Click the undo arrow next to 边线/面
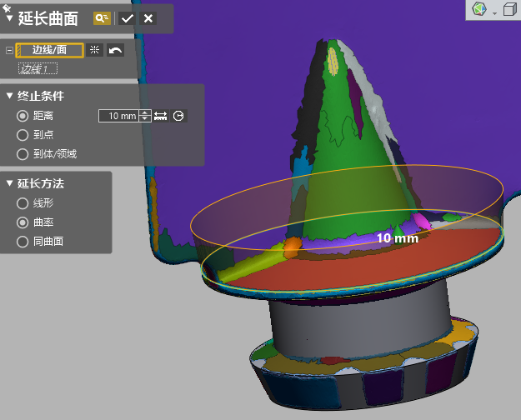 pos(115,50)
